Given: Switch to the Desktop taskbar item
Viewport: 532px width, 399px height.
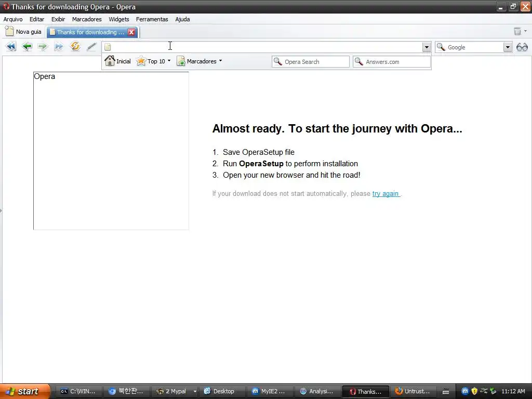Looking at the screenshot, I should pos(222,392).
